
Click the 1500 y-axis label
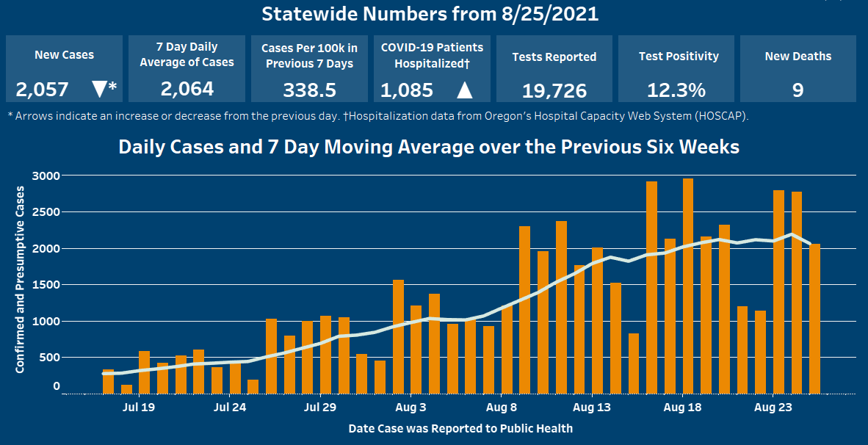(x=46, y=285)
